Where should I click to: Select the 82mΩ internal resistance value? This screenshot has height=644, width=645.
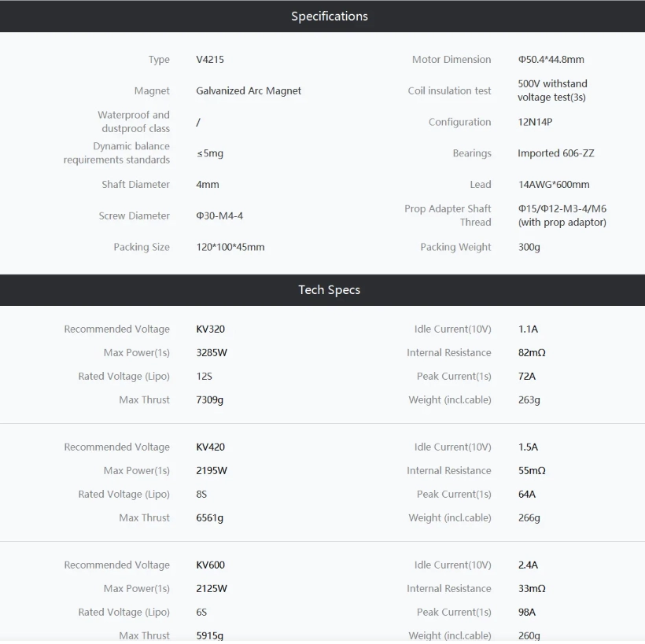[x=532, y=353]
